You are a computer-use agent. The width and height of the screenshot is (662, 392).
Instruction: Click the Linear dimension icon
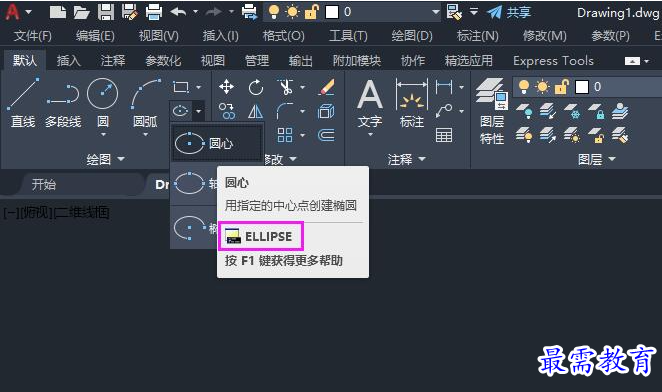pyautogui.click(x=444, y=87)
